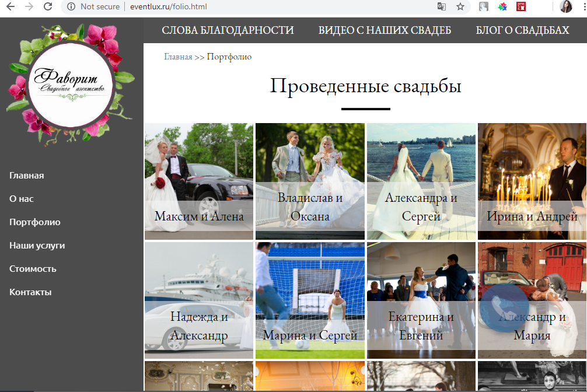This screenshot has width=587, height=392.
Task: Open Контакты in the sidebar
Action: (30, 292)
